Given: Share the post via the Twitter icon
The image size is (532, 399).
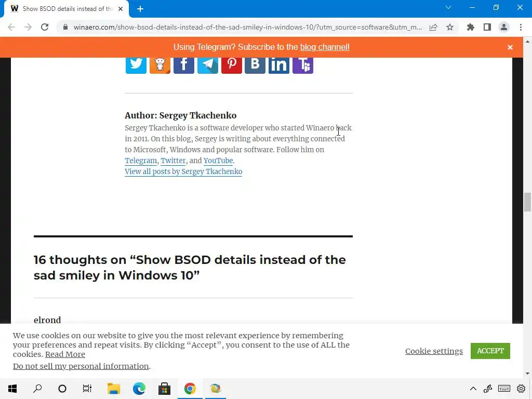Looking at the screenshot, I should (136, 64).
